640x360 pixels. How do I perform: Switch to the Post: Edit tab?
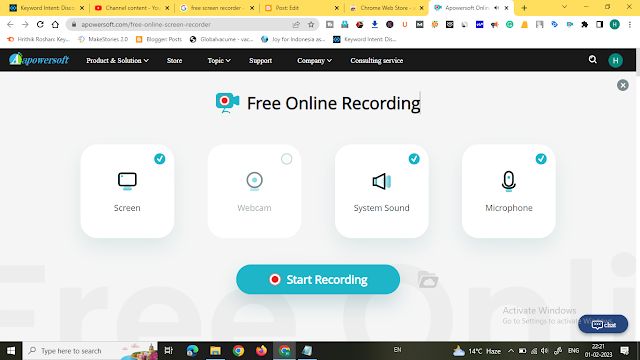pos(302,8)
